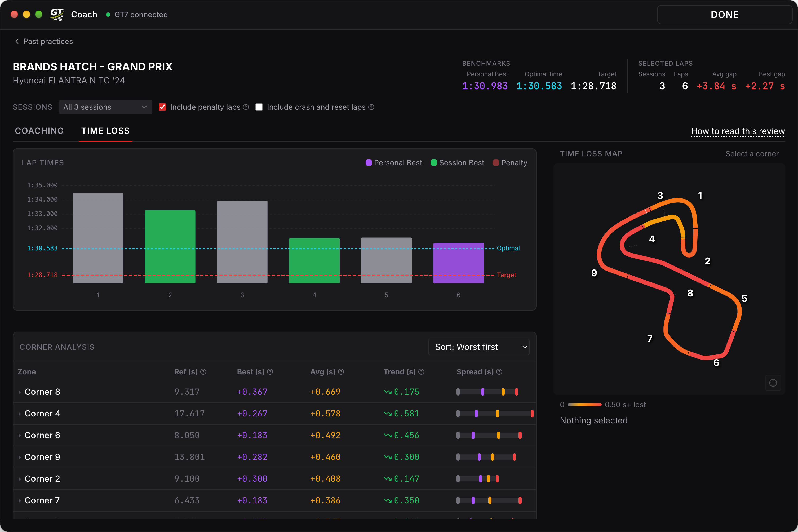Click the Optimal time 1:30.583 value
The height and width of the screenshot is (532, 798).
[539, 86]
